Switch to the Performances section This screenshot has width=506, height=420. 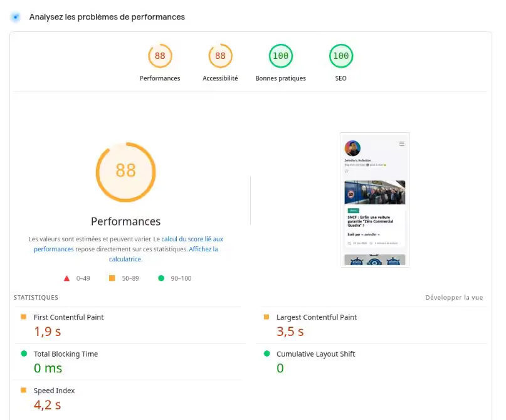(x=125, y=221)
